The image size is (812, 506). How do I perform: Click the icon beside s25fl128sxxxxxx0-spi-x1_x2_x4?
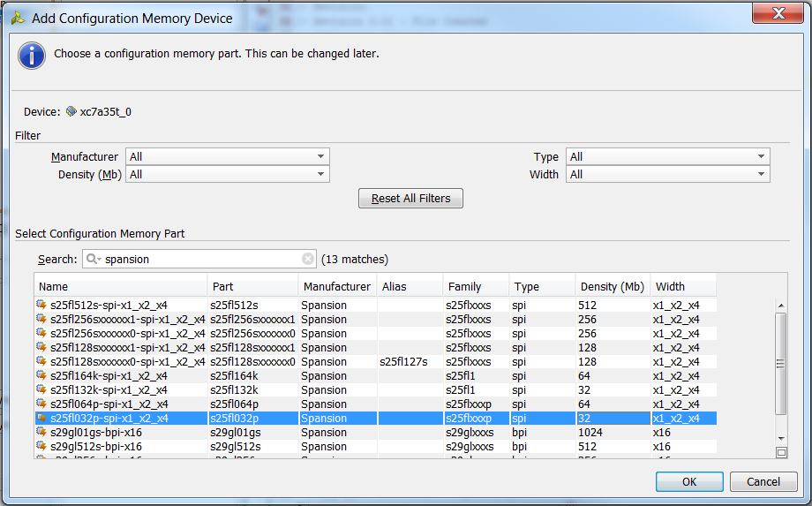click(x=41, y=361)
